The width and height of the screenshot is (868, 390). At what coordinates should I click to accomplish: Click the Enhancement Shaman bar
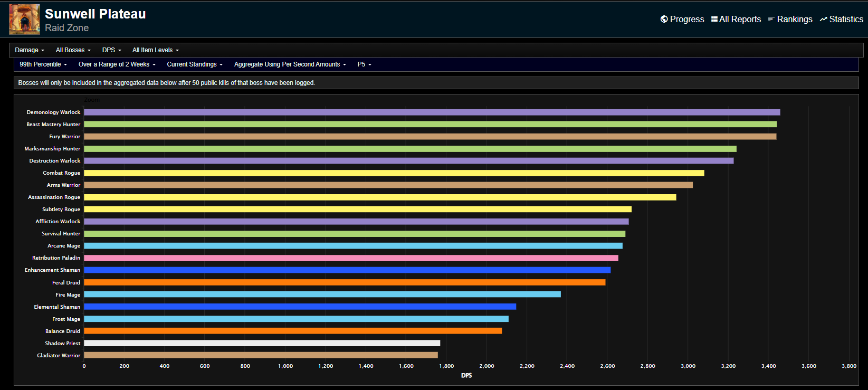[347, 270]
